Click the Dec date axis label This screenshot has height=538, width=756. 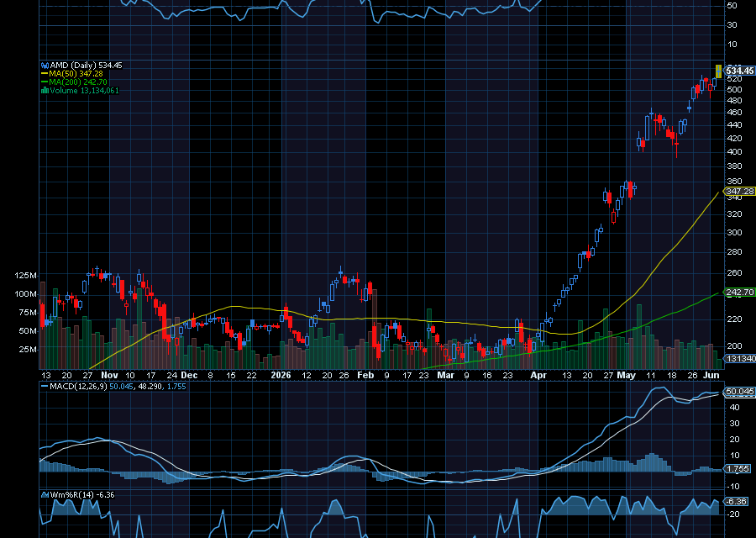tap(190, 375)
